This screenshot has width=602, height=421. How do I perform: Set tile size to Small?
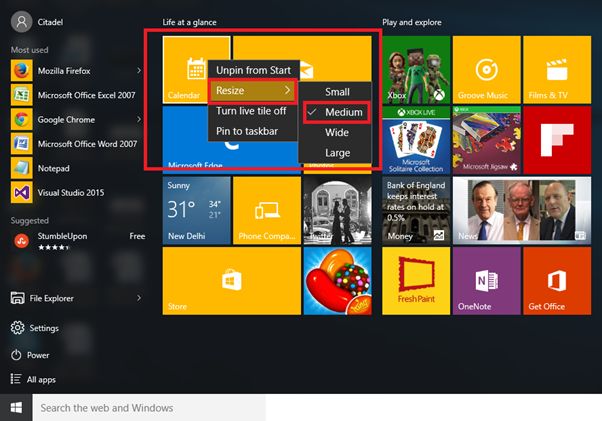click(x=335, y=92)
